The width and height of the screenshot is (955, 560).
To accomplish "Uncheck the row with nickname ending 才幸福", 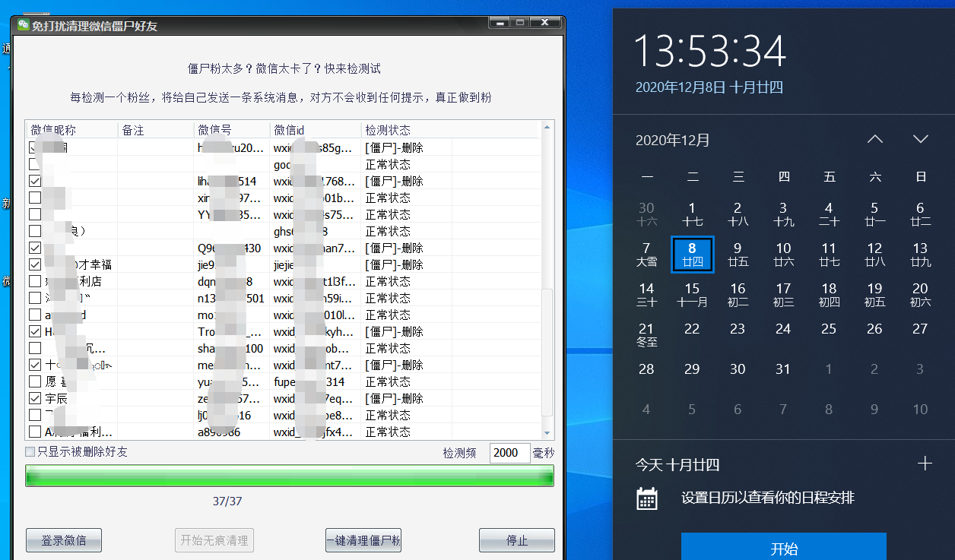I will coord(35,265).
